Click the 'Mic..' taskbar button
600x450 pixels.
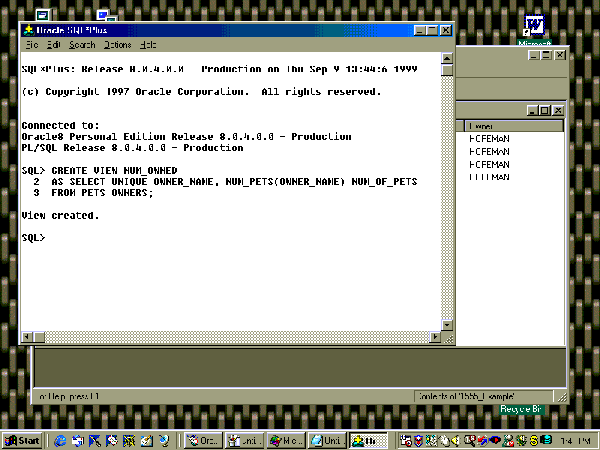click(x=285, y=440)
